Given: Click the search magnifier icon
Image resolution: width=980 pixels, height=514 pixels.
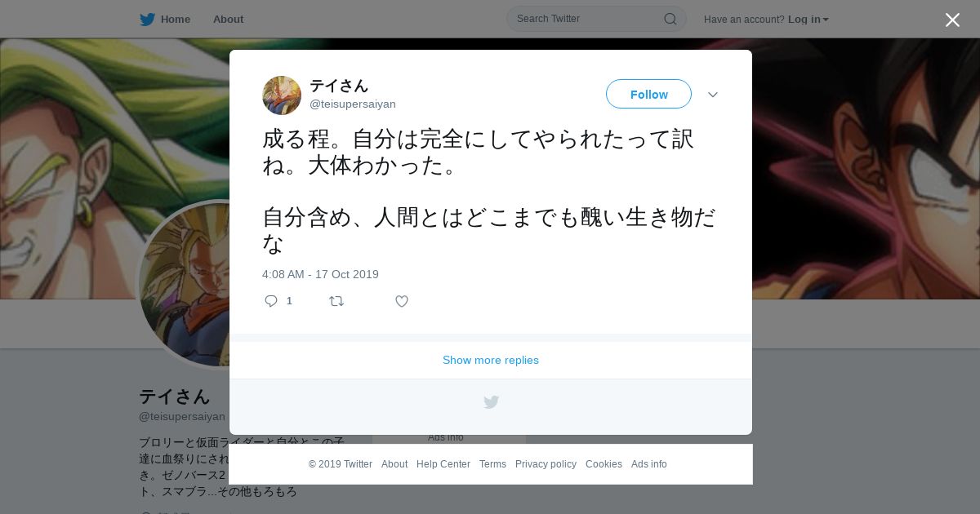Looking at the screenshot, I should click(x=670, y=19).
